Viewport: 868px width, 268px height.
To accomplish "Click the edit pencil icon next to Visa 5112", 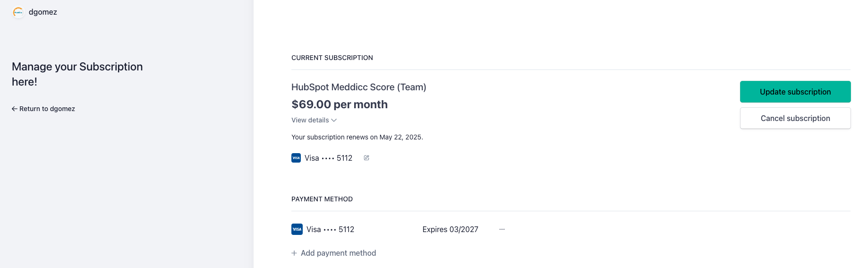I will pos(366,158).
